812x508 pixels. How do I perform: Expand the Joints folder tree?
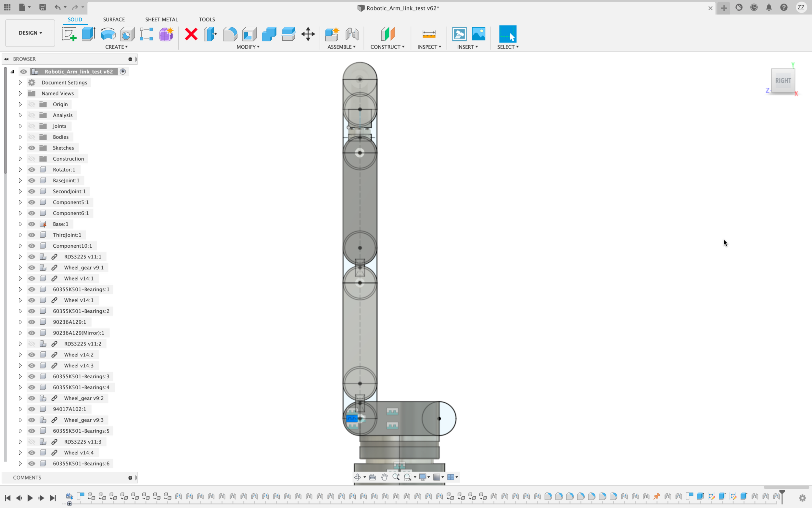pyautogui.click(x=20, y=126)
